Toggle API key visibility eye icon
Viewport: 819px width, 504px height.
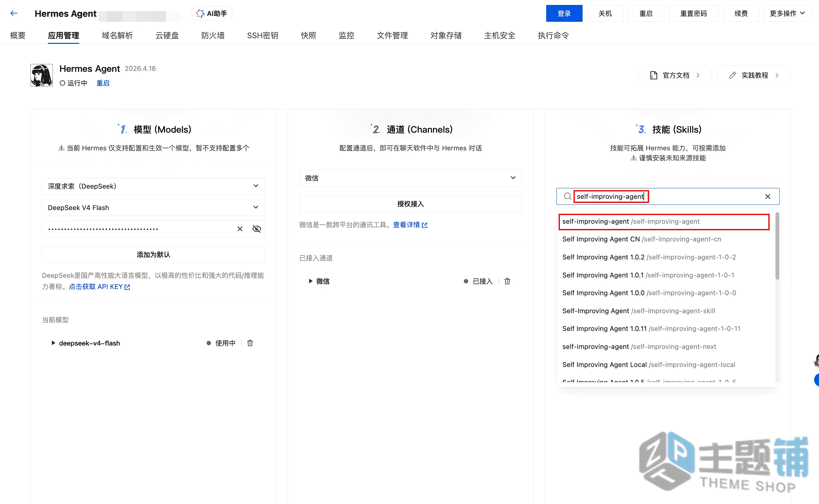coord(257,229)
